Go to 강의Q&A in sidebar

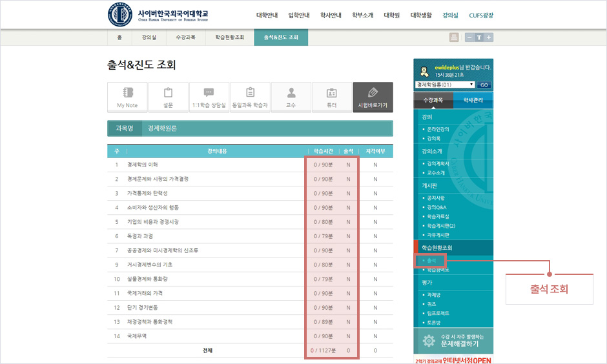pos(437,207)
